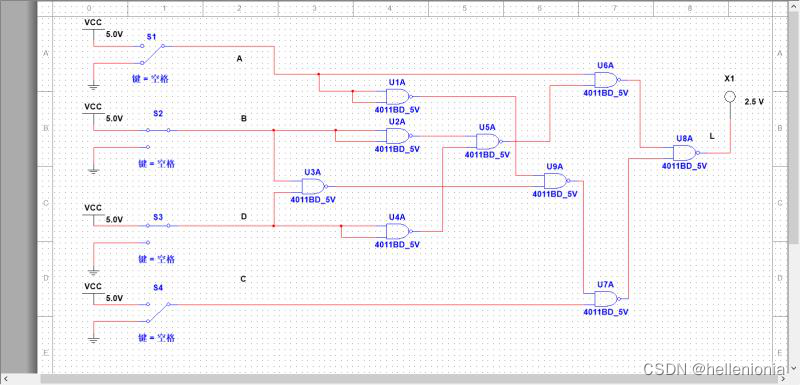The height and width of the screenshot is (385, 800).
Task: Select NAND gate U3A
Action: pos(315,186)
